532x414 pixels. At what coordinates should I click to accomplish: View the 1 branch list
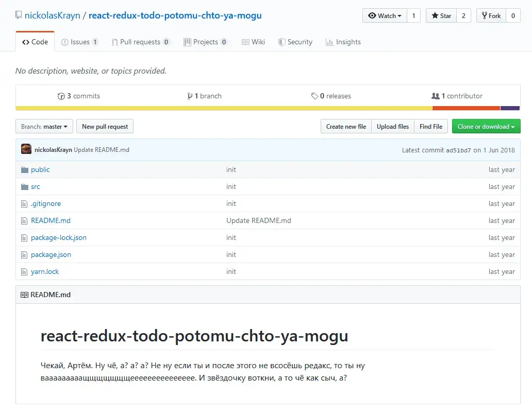pos(204,96)
